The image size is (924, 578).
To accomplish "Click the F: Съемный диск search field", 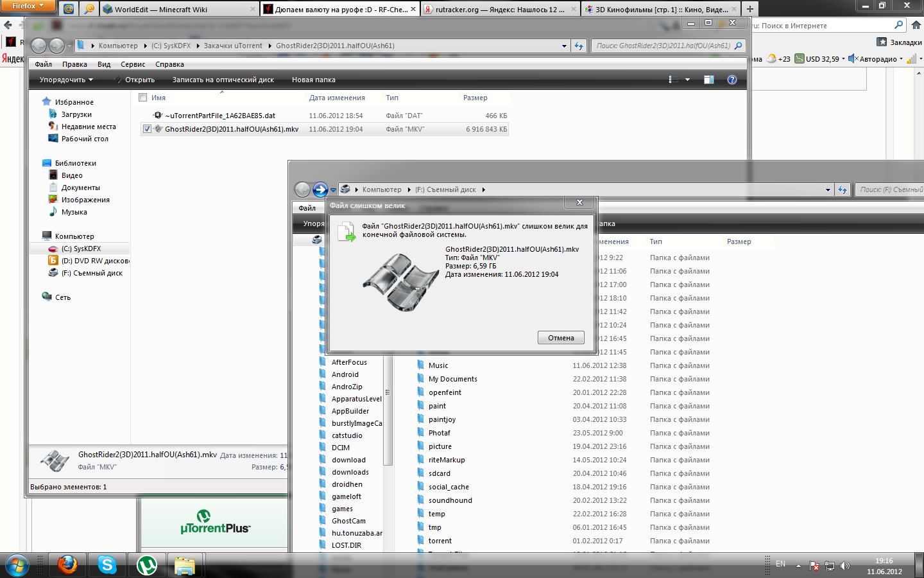I will 890,189.
